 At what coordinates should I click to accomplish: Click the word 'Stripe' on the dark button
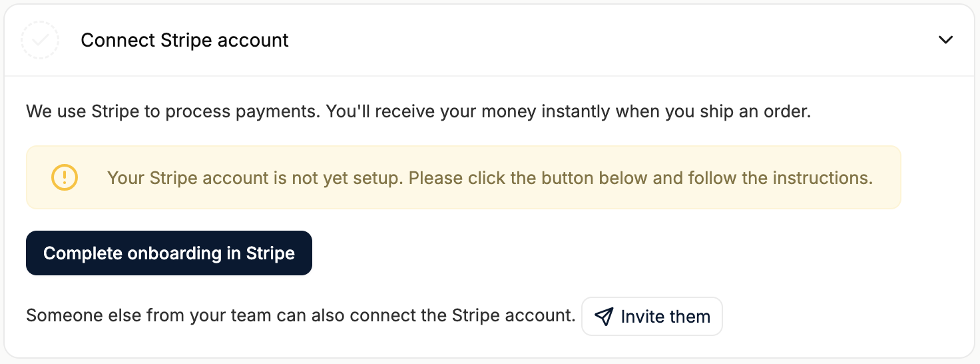[270, 253]
